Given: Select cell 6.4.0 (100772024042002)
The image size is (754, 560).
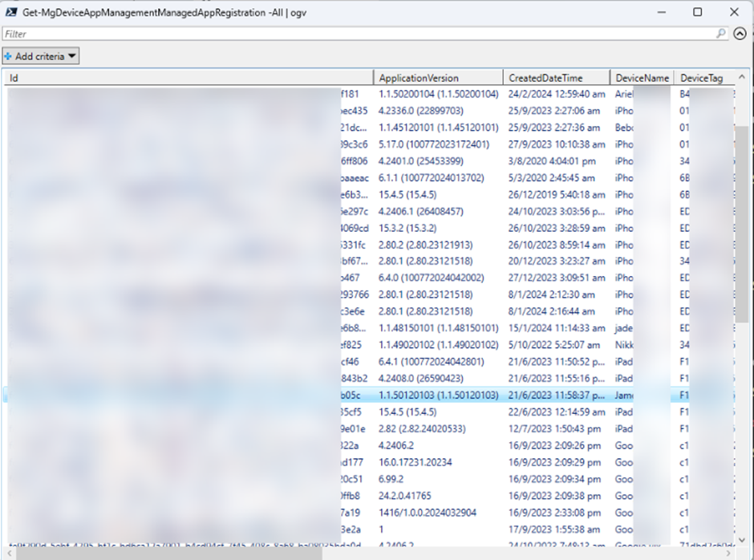Looking at the screenshot, I should coord(431,278).
